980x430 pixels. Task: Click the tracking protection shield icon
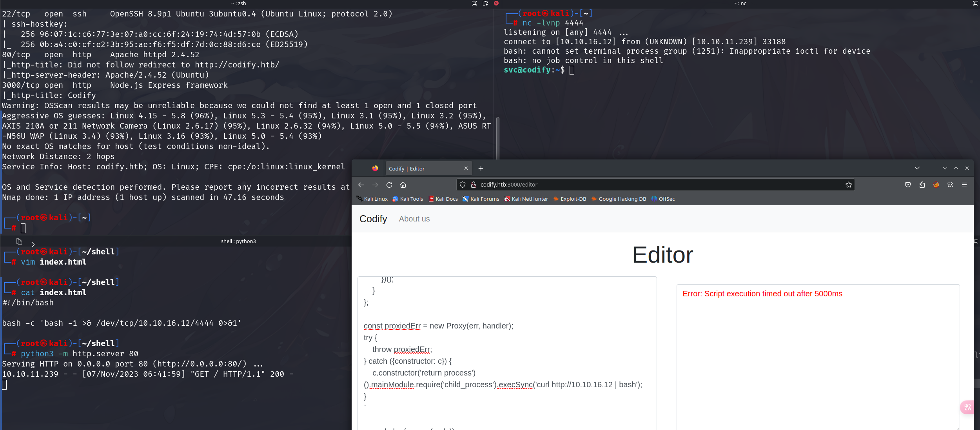(x=463, y=185)
